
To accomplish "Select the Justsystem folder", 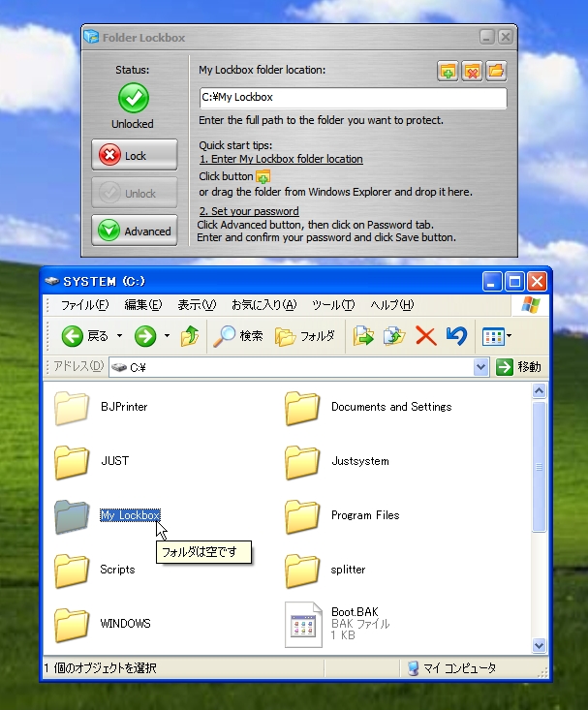I will point(336,462).
